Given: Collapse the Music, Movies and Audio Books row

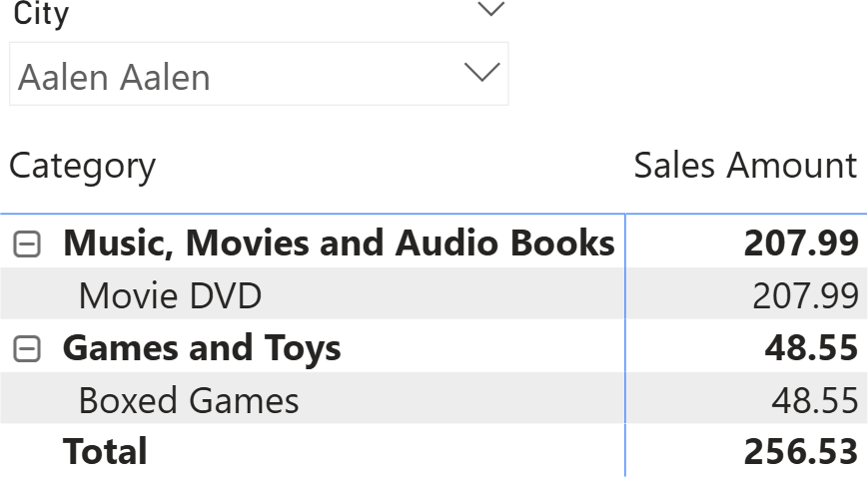Looking at the screenshot, I should pos(27,244).
